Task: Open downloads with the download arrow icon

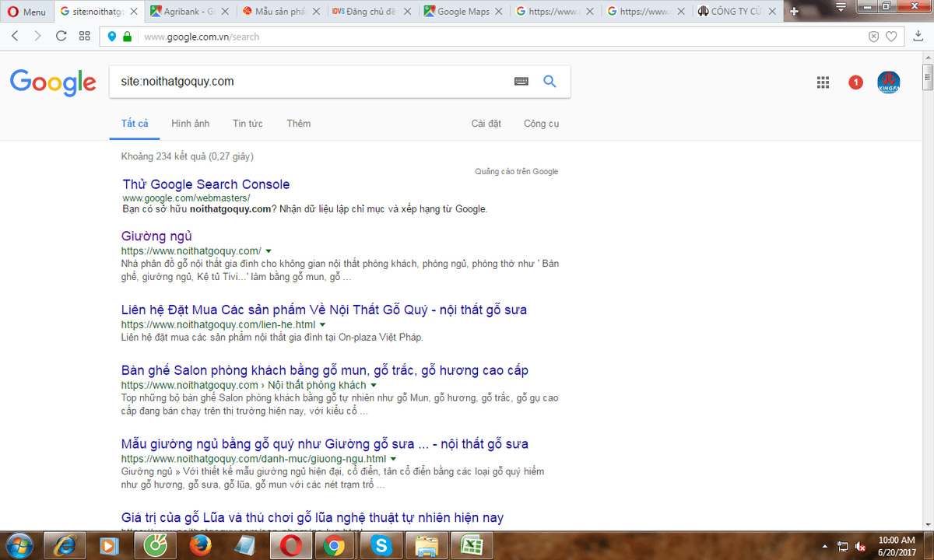Action: coord(918,37)
